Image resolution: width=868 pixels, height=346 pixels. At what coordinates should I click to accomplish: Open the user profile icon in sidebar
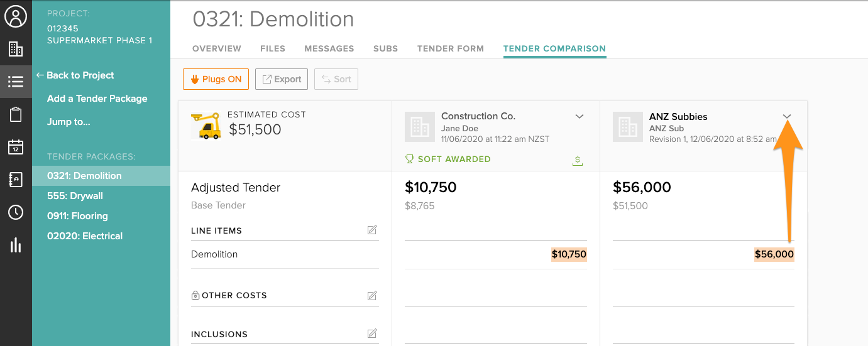point(16,16)
